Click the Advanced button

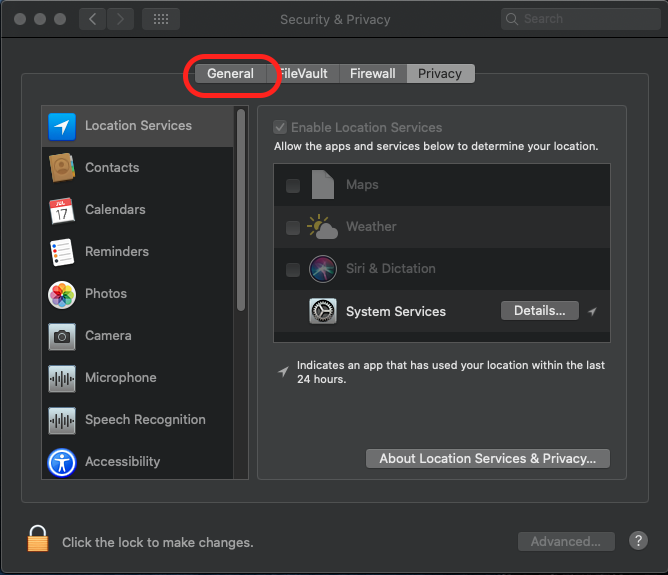[x=566, y=541]
